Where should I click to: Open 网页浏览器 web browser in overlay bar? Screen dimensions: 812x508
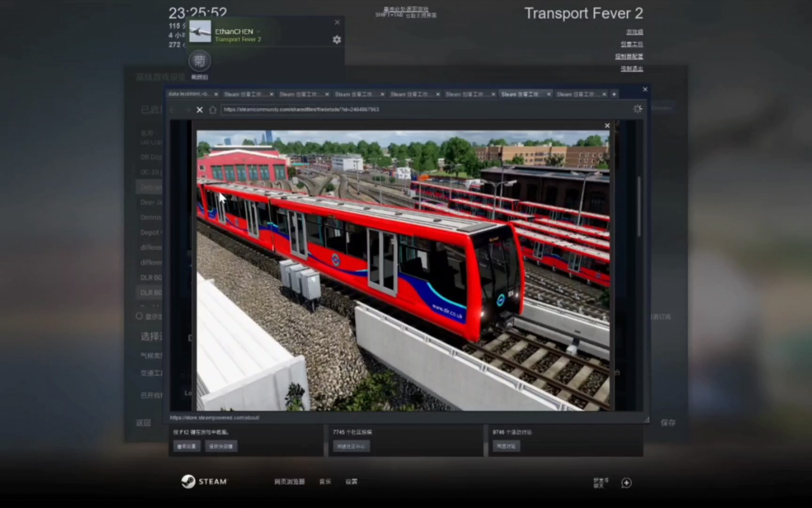point(289,482)
